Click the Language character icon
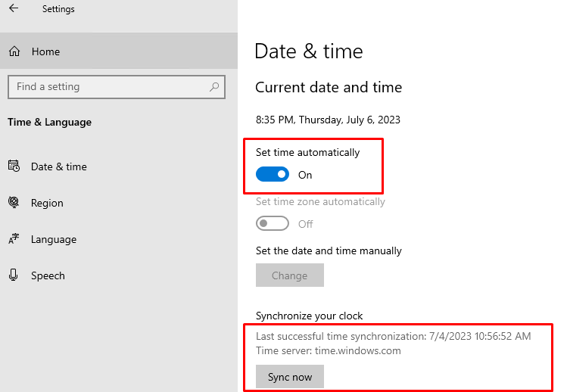 [x=14, y=239]
